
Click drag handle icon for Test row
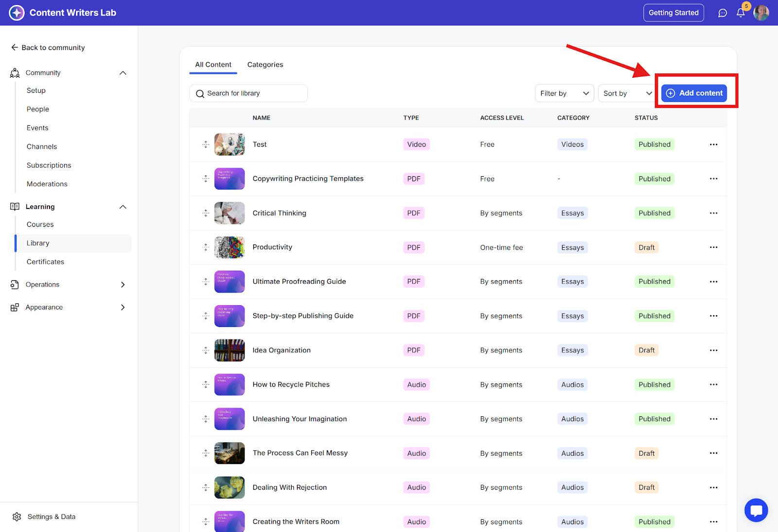pyautogui.click(x=206, y=144)
